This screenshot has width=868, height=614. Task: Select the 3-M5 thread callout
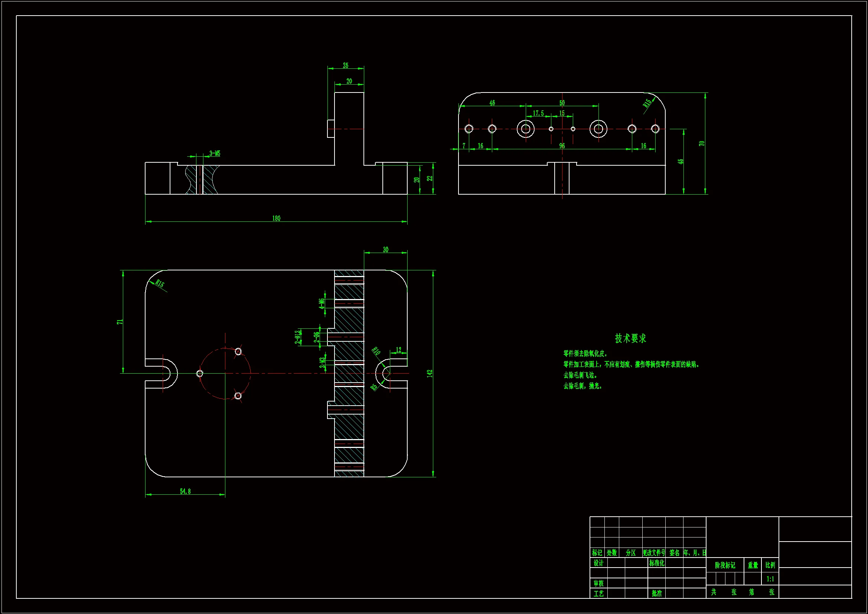point(215,154)
